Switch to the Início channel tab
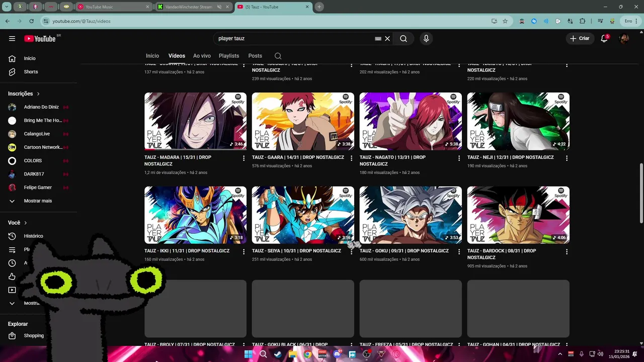The width and height of the screenshot is (644, 362). point(152,56)
